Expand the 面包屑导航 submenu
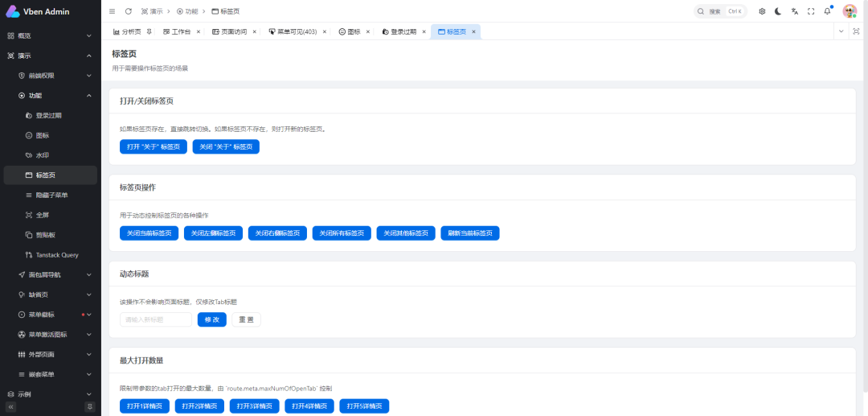The height and width of the screenshot is (416, 868). pos(51,274)
